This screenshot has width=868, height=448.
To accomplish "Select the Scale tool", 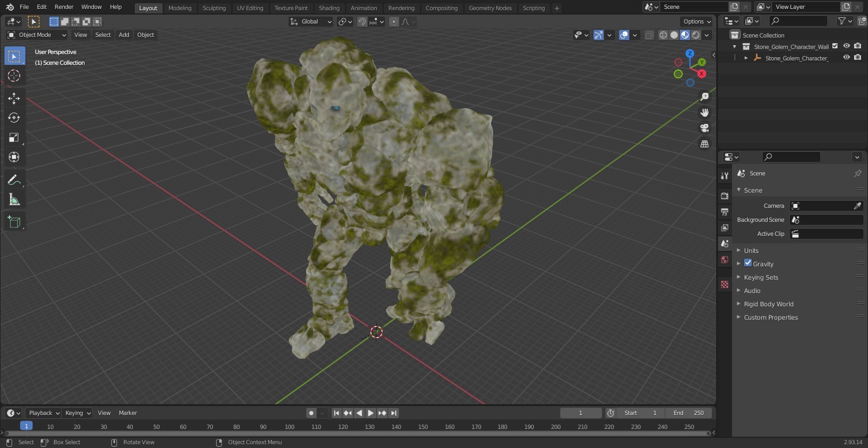I will click(x=14, y=137).
